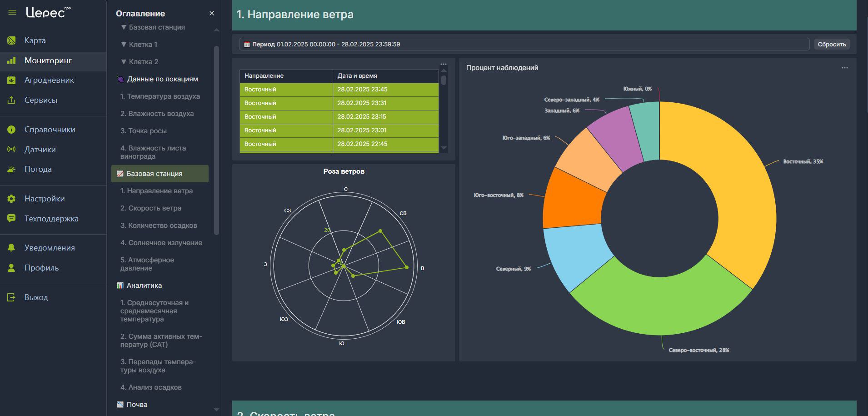
Task: Click direction table scroll down arrow
Action: (x=444, y=148)
